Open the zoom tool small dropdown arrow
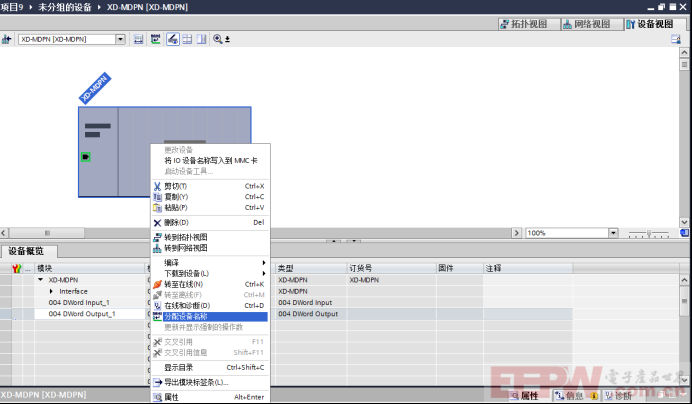The width and height of the screenshot is (692, 404). (x=228, y=39)
